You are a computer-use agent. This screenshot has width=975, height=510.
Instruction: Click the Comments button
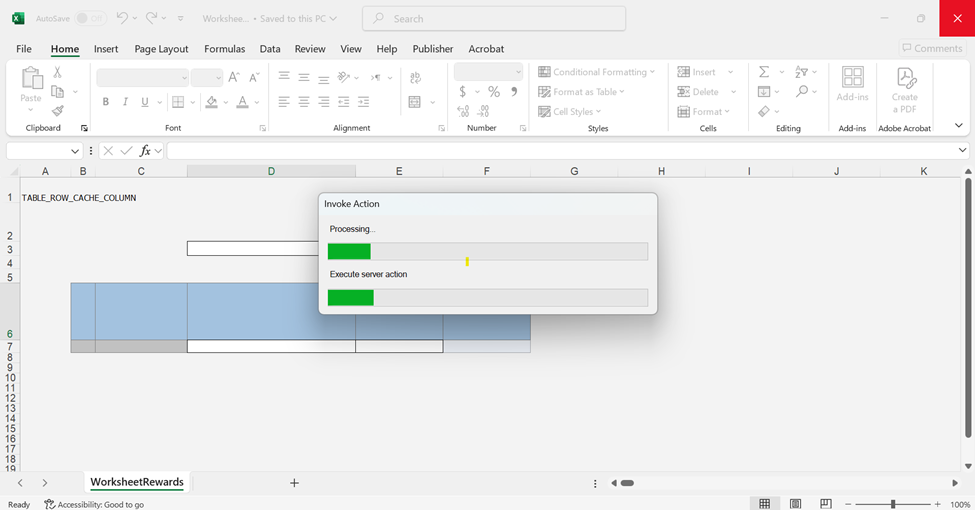(931, 48)
